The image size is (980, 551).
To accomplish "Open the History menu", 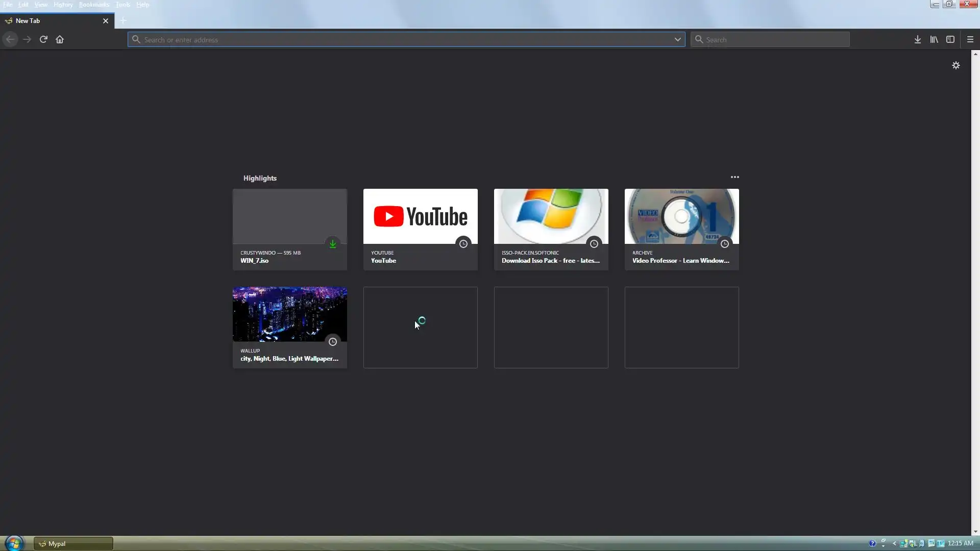I will pyautogui.click(x=63, y=5).
